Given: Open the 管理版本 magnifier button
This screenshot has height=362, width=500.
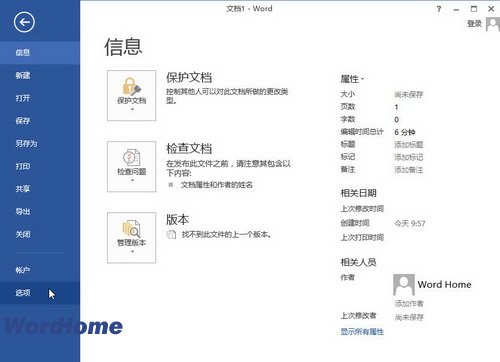Looking at the screenshot, I should (131, 238).
